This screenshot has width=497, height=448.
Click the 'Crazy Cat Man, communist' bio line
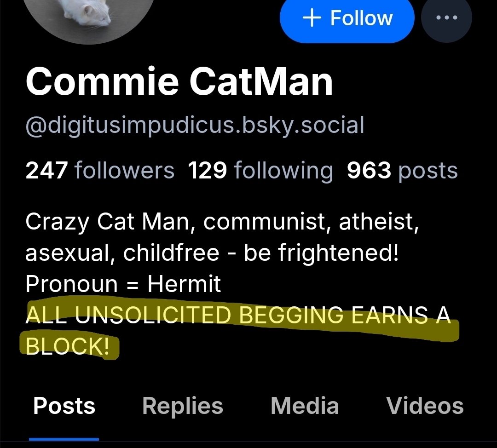click(222, 222)
